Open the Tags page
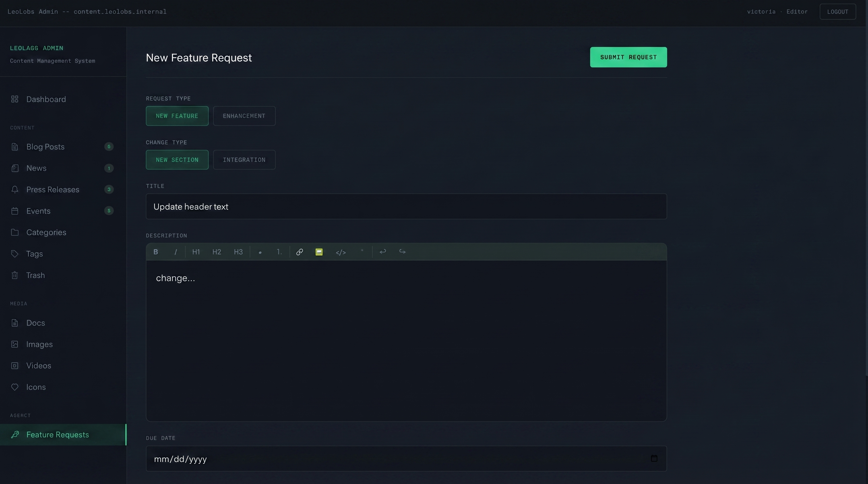Screen dimensions: 868x484 (x=63, y=254)
